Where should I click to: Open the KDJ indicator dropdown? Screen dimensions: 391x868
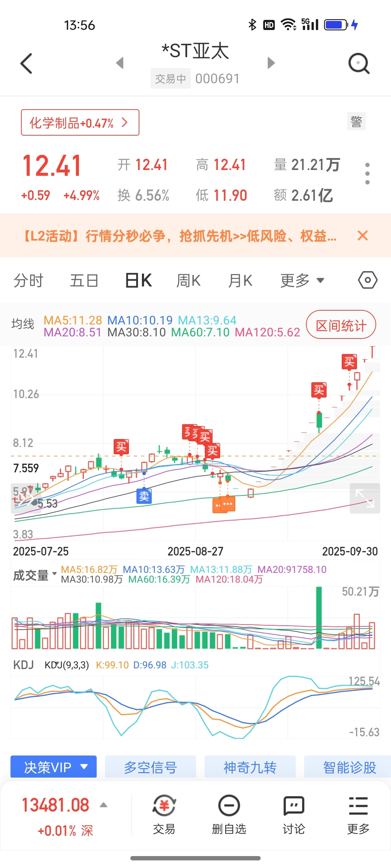click(23, 665)
